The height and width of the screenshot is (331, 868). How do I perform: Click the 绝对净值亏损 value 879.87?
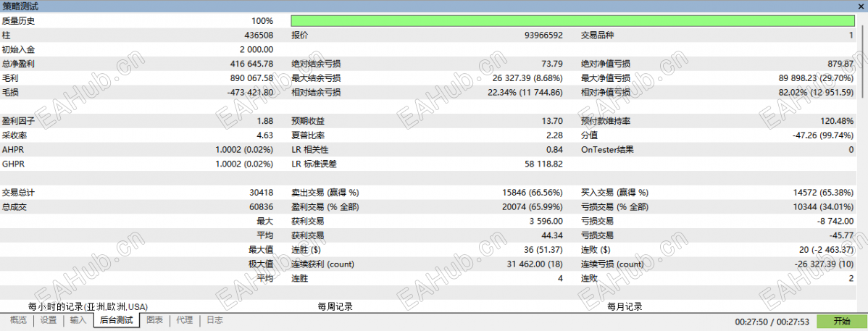coord(841,64)
